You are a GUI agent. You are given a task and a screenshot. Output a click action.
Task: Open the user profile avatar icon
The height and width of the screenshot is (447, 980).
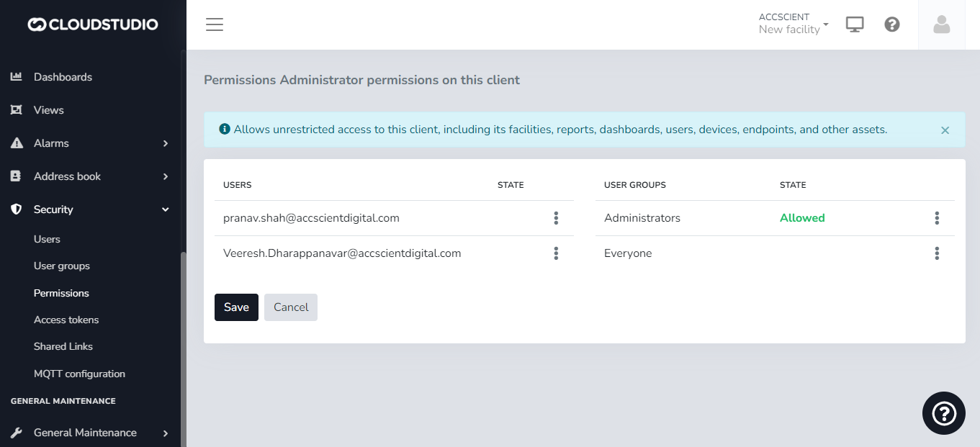click(941, 24)
